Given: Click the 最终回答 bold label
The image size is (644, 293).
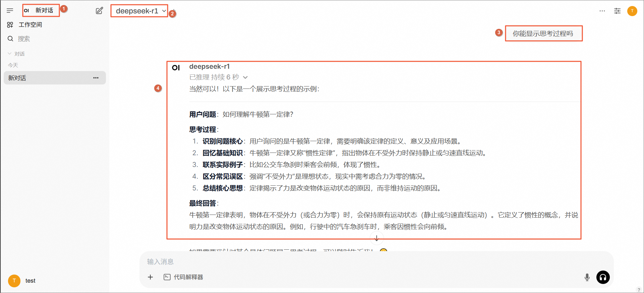Looking at the screenshot, I should [203, 203].
